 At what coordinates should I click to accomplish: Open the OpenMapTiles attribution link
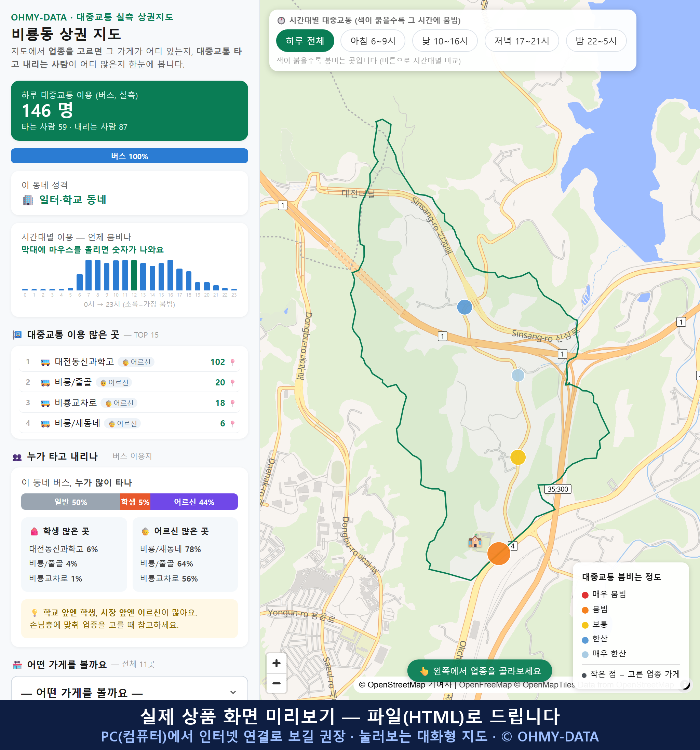545,684
